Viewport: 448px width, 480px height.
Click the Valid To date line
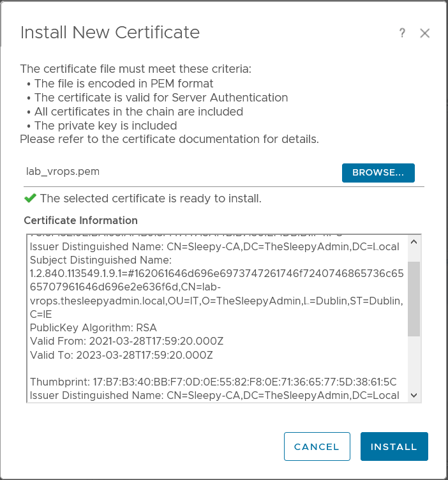[121, 355]
